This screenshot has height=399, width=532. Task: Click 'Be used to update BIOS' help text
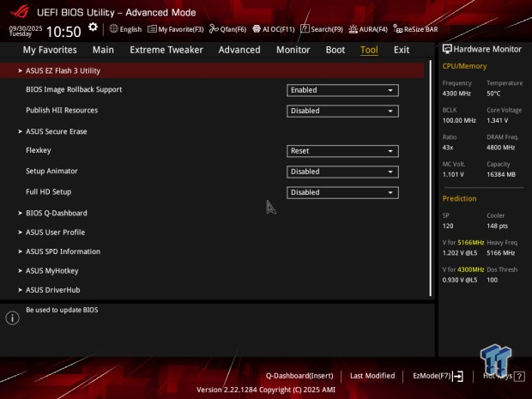[62, 310]
